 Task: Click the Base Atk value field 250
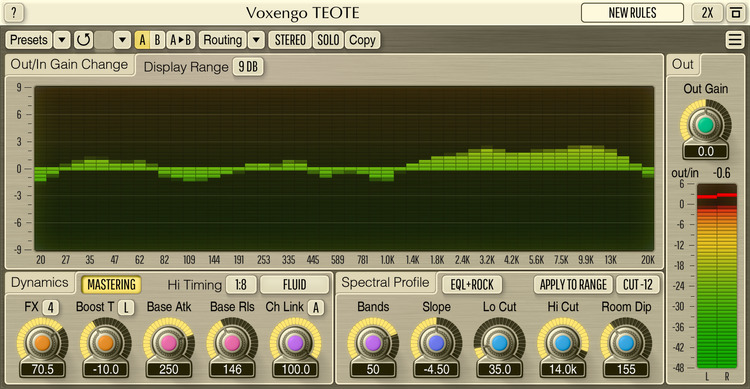pos(169,369)
